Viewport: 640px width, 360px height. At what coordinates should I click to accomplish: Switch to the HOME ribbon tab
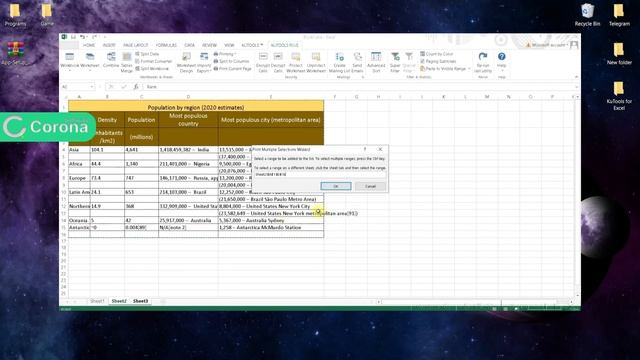pyautogui.click(x=89, y=45)
